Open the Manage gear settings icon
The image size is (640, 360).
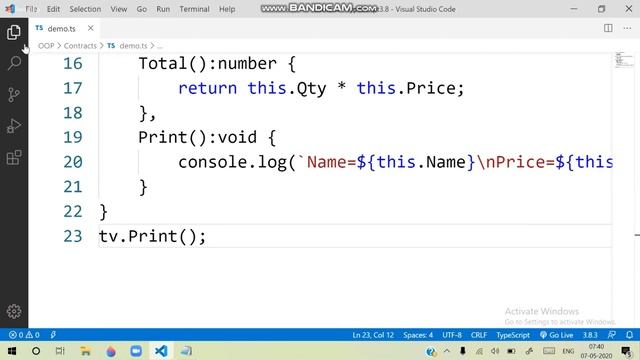[x=14, y=311]
